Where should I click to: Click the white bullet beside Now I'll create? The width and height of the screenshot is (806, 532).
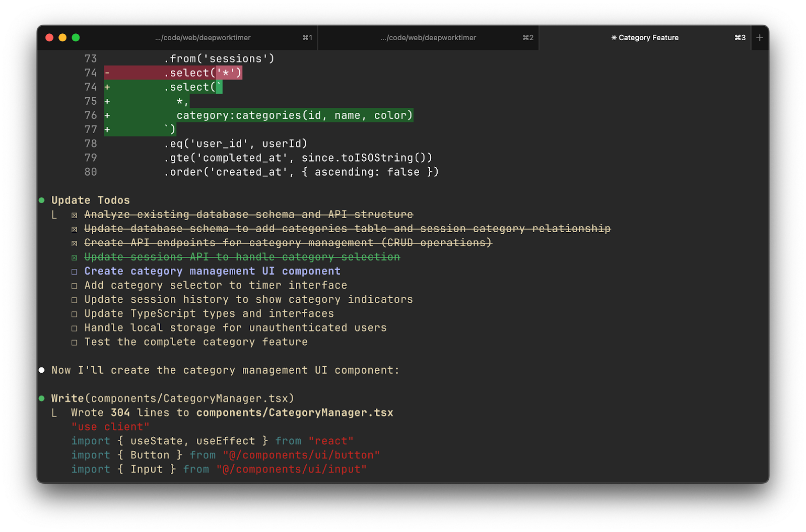42,370
